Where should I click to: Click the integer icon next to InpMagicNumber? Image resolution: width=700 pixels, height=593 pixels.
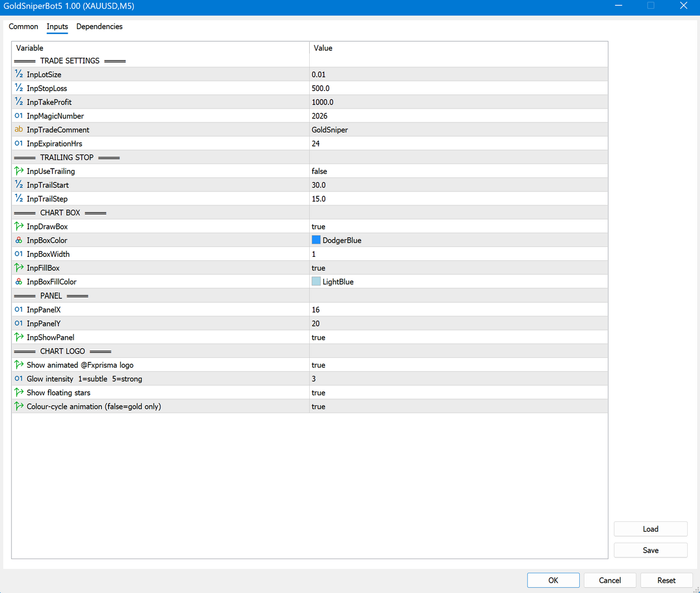pyautogui.click(x=19, y=116)
